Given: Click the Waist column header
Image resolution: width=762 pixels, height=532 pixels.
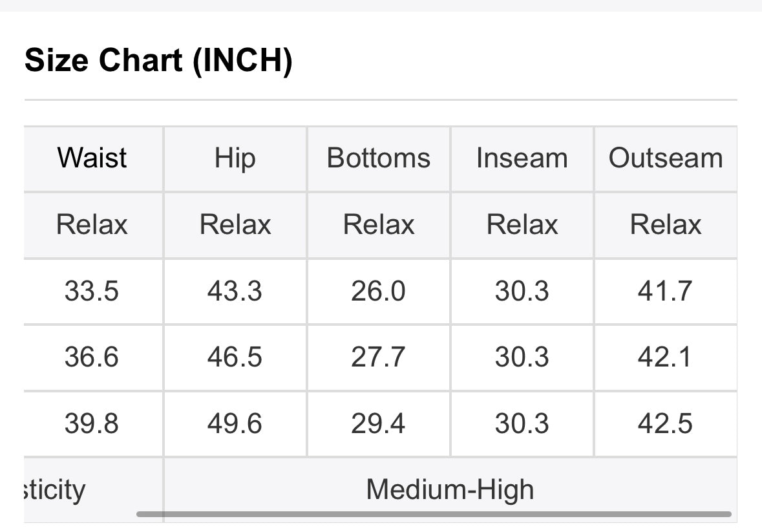Looking at the screenshot, I should pos(92,158).
